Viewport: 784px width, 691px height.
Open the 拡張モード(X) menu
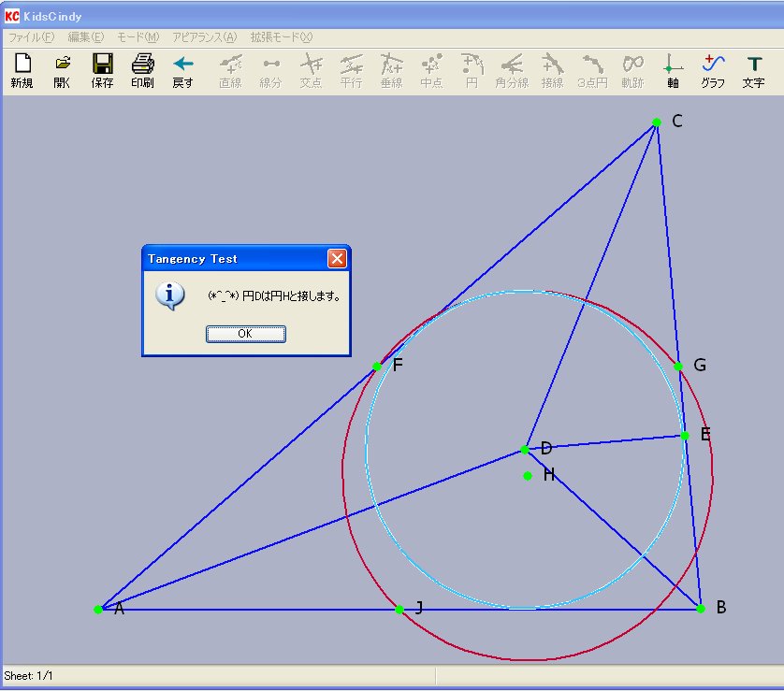click(x=281, y=37)
